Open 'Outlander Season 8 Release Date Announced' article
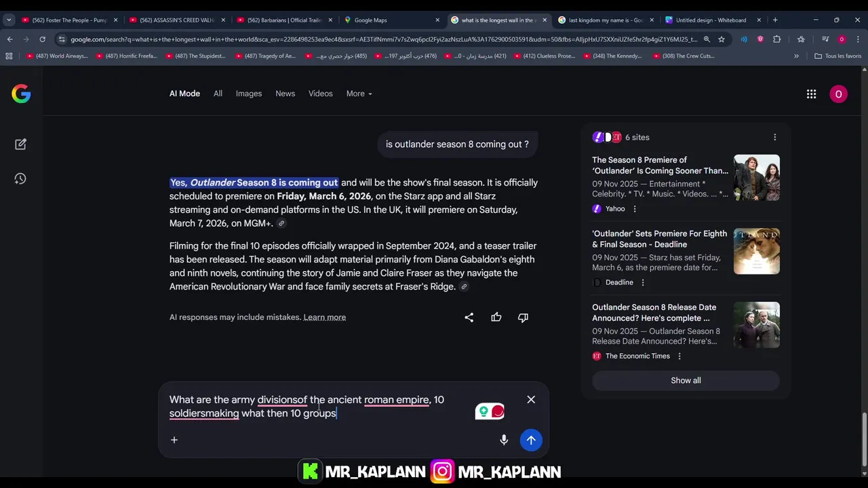This screenshot has height=488, width=868. [654, 312]
